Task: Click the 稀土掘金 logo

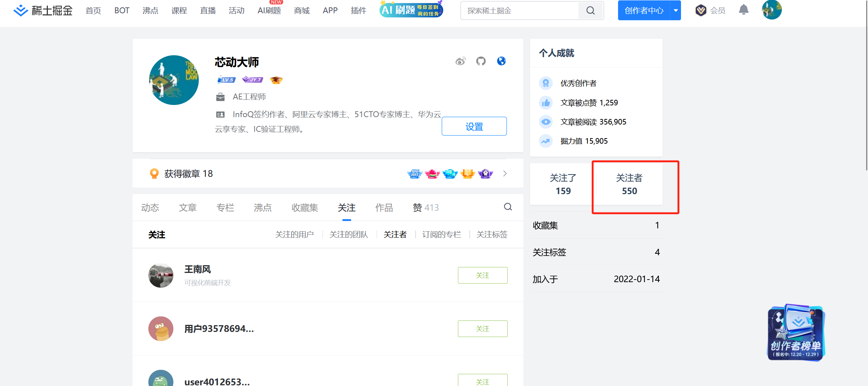Action: tap(43, 11)
